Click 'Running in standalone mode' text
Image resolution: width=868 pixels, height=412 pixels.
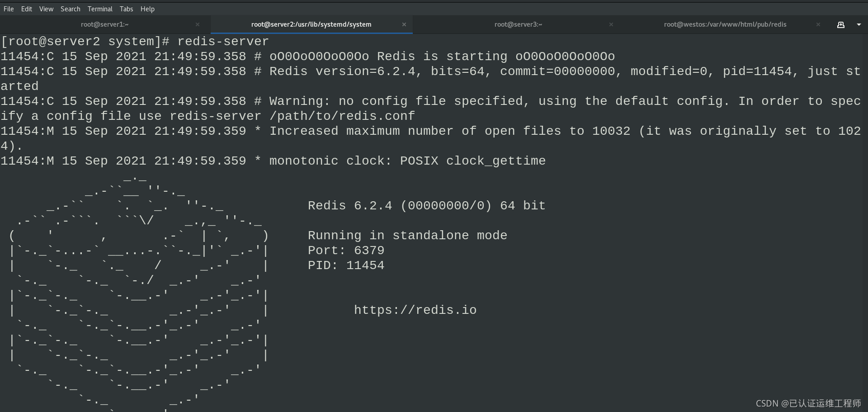(407, 235)
